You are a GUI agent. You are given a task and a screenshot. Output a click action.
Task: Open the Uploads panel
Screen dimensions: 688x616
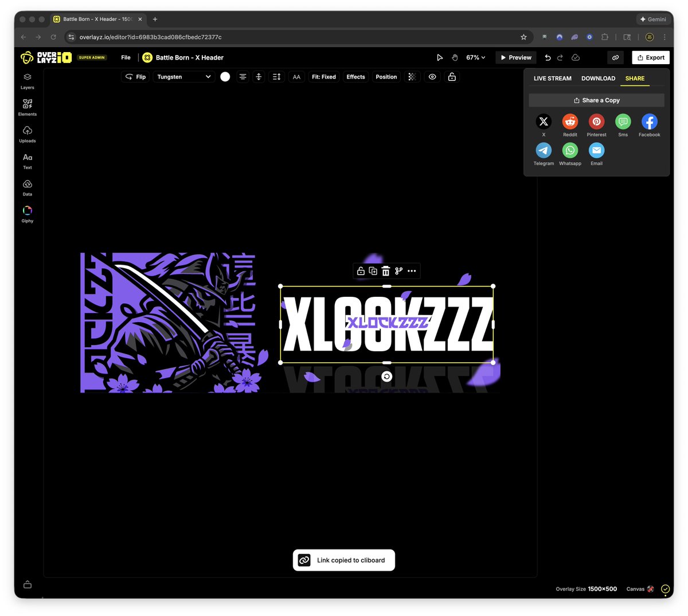click(27, 134)
